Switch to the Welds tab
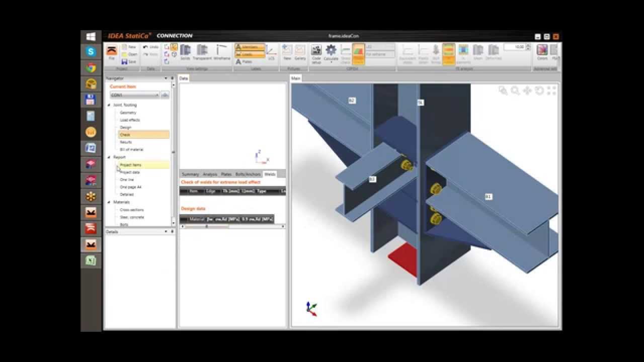644x362 pixels. point(270,174)
